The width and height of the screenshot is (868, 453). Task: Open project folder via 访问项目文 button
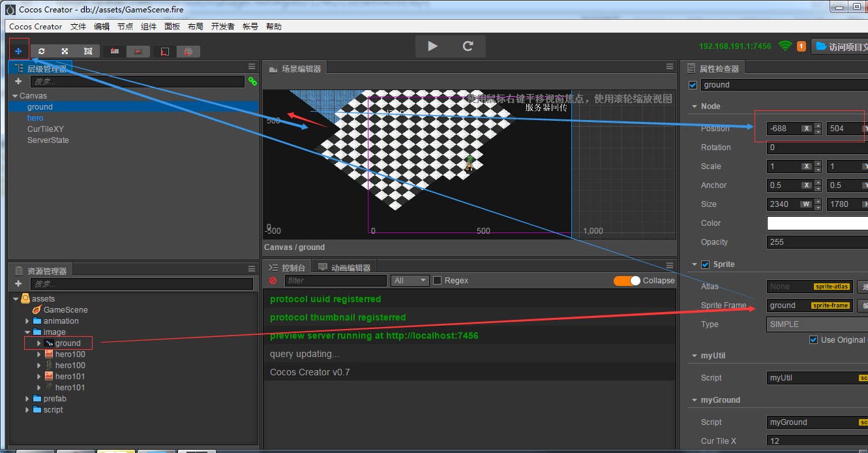[840, 47]
